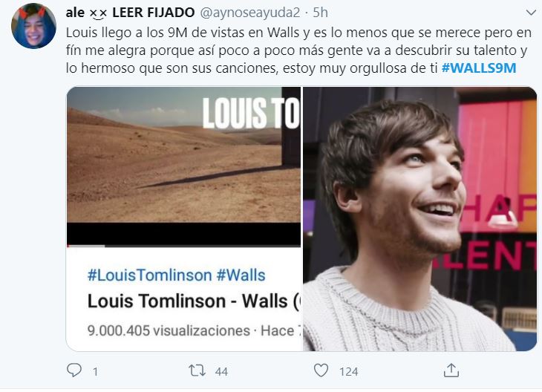
Task: Visit the @aynoseayuda2 handle
Action: [250, 13]
